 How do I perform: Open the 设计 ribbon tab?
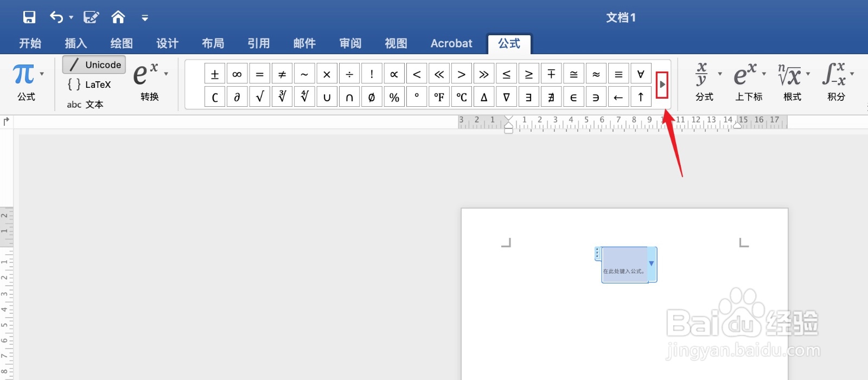point(167,43)
